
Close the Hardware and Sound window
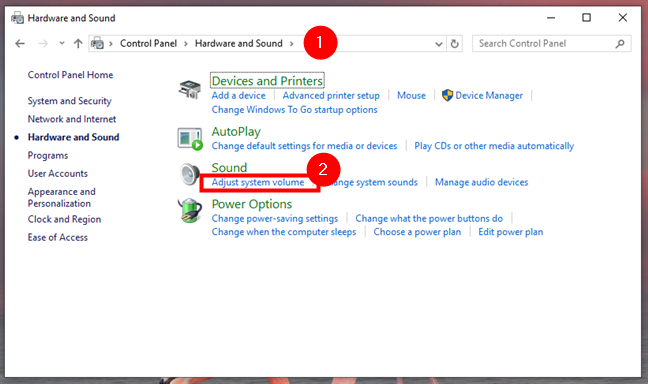(x=623, y=17)
